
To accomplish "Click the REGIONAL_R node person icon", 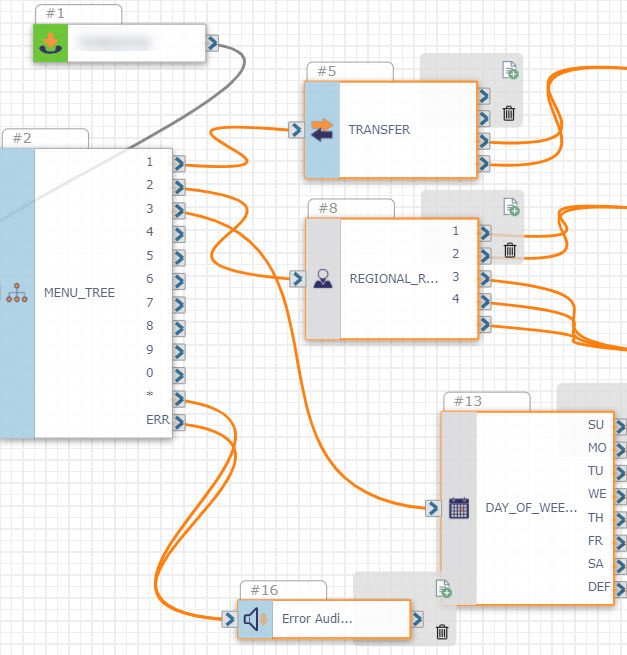I will pos(322,279).
